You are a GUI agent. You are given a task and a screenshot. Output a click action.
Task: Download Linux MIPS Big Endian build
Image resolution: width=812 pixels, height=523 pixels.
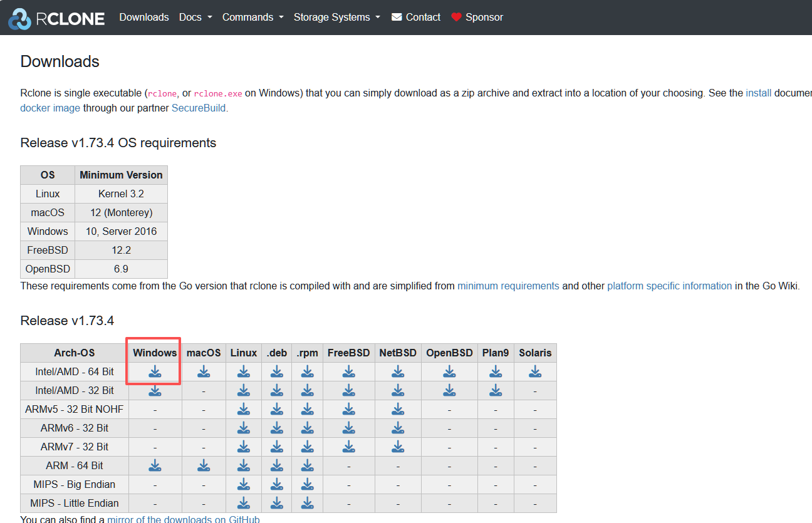click(x=244, y=485)
